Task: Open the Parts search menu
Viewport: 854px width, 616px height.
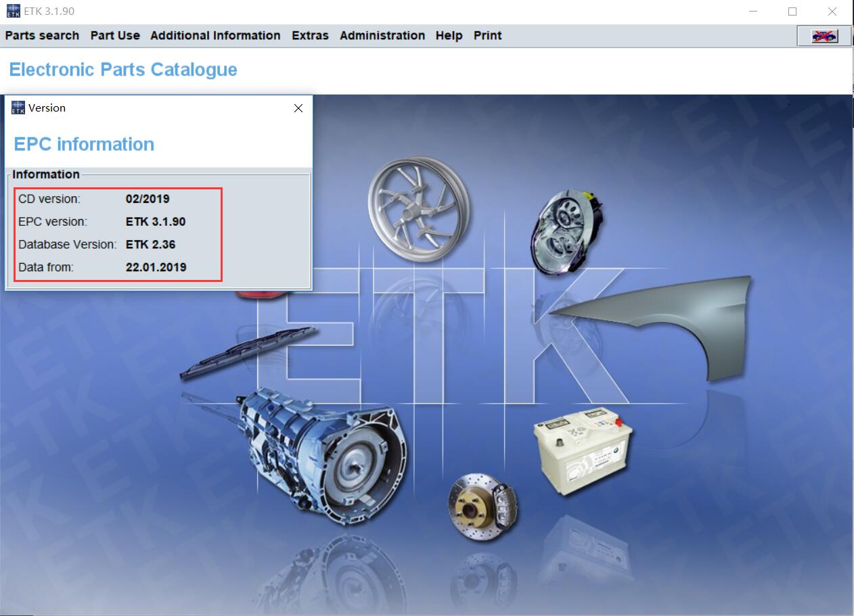Action: [42, 35]
